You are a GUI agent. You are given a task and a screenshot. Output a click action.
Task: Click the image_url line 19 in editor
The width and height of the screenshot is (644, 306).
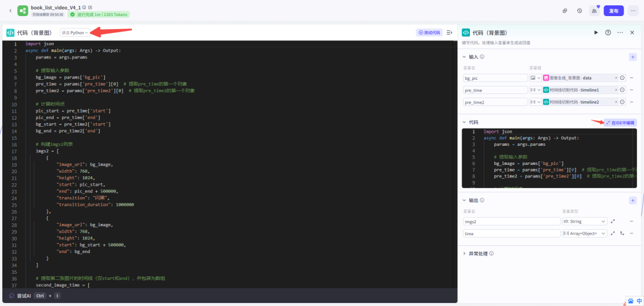pyautogui.click(x=84, y=164)
